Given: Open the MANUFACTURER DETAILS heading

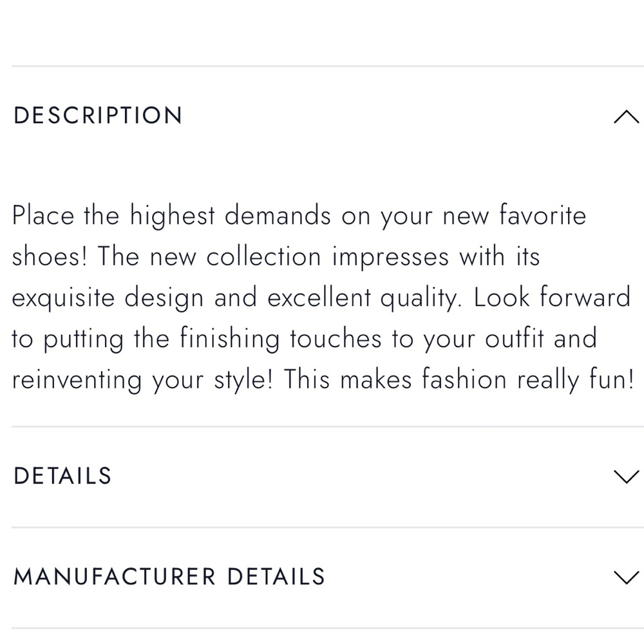Looking at the screenshot, I should click(x=169, y=576).
